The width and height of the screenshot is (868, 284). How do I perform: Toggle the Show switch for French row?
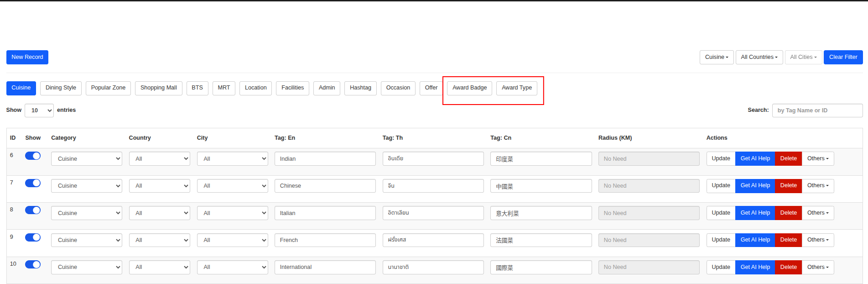click(33, 237)
